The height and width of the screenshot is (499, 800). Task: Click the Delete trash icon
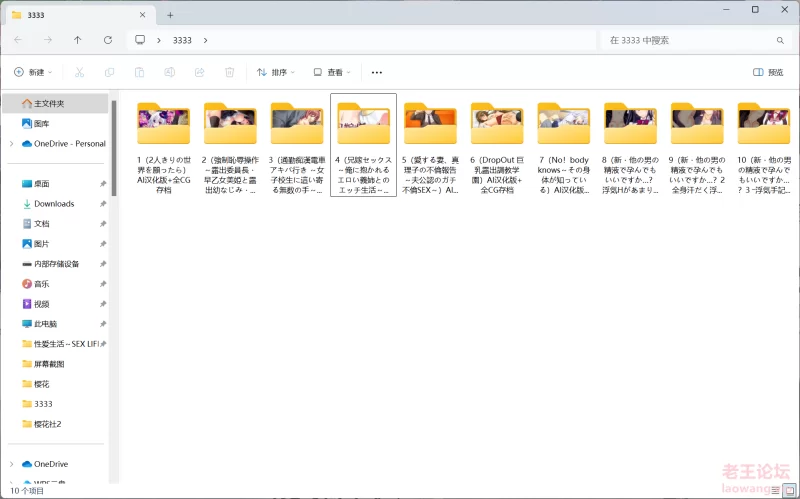(230, 72)
